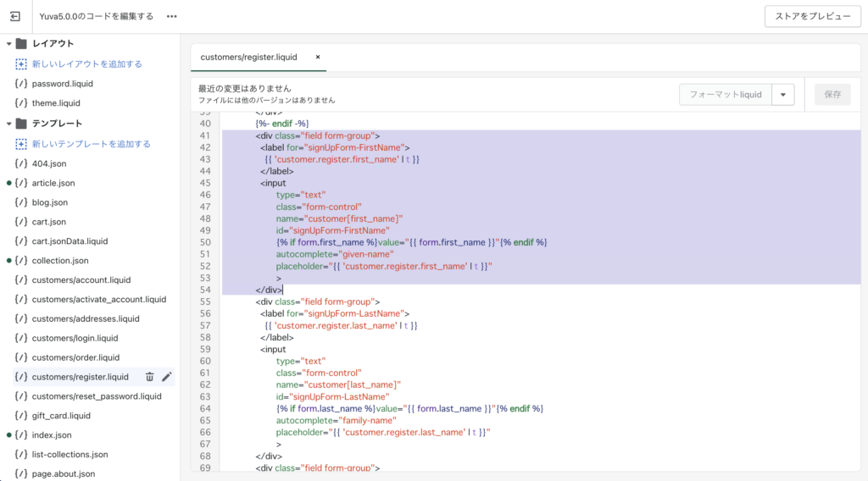
Task: Click the code icon beside list-collections.json
Action: coord(21,455)
